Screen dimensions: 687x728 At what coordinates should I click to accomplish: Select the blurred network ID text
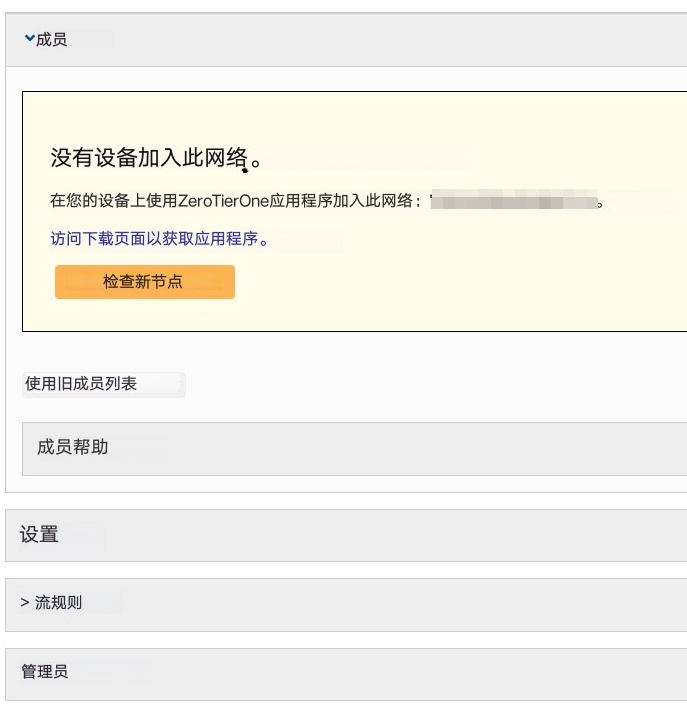coord(513,200)
